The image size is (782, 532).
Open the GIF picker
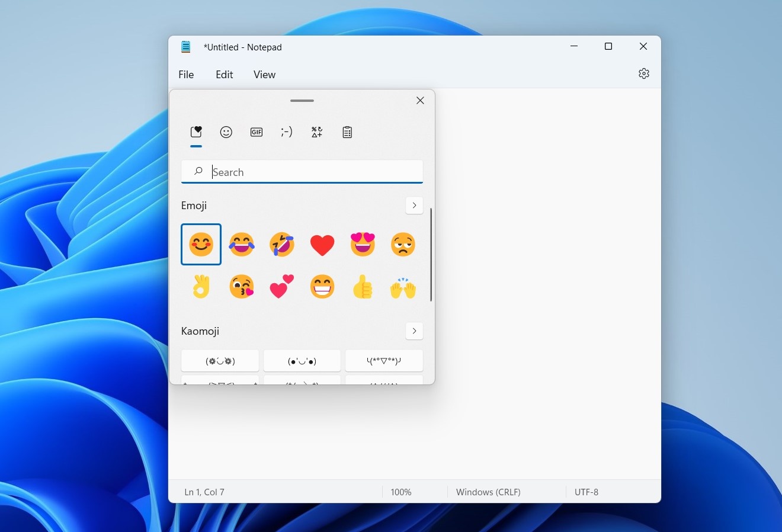pyautogui.click(x=256, y=132)
